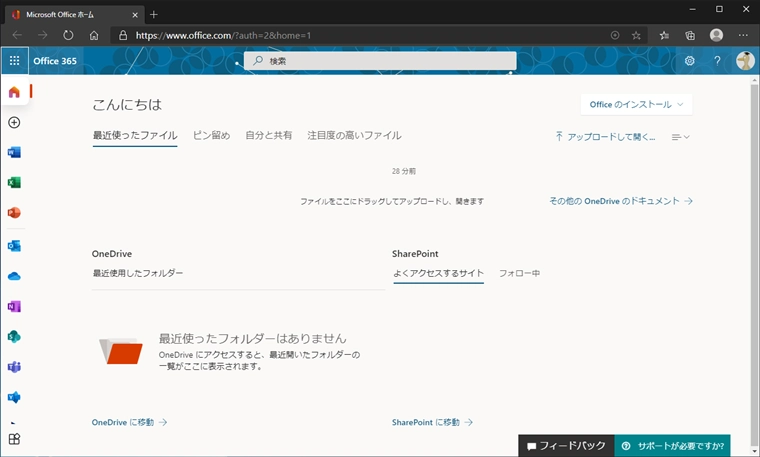Click the page vertical scrollbar
Screen dimensions: 760x457
tap(754, 265)
